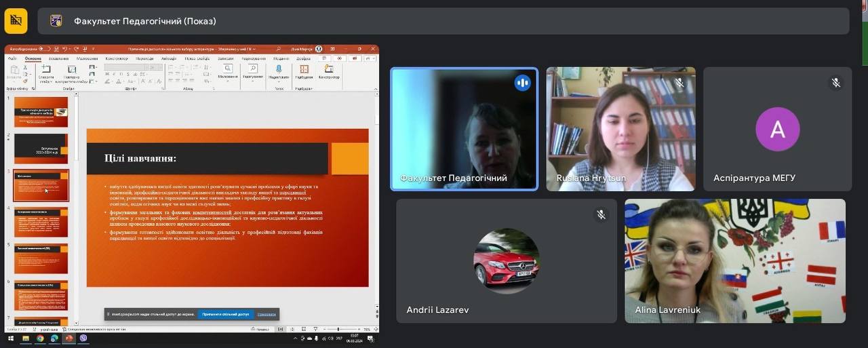Click the Спеціальні можливості accessibility status
Screen dimensions: 868x348
point(95,329)
